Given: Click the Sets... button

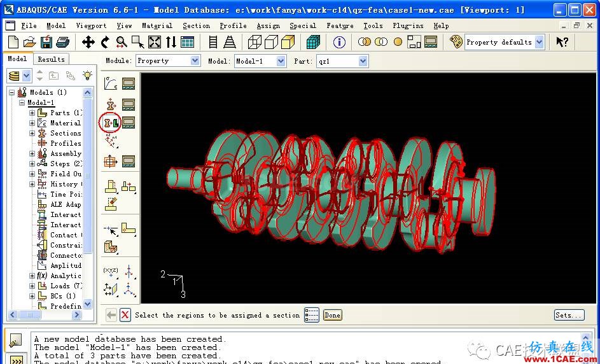Looking at the screenshot, I should (x=569, y=315).
